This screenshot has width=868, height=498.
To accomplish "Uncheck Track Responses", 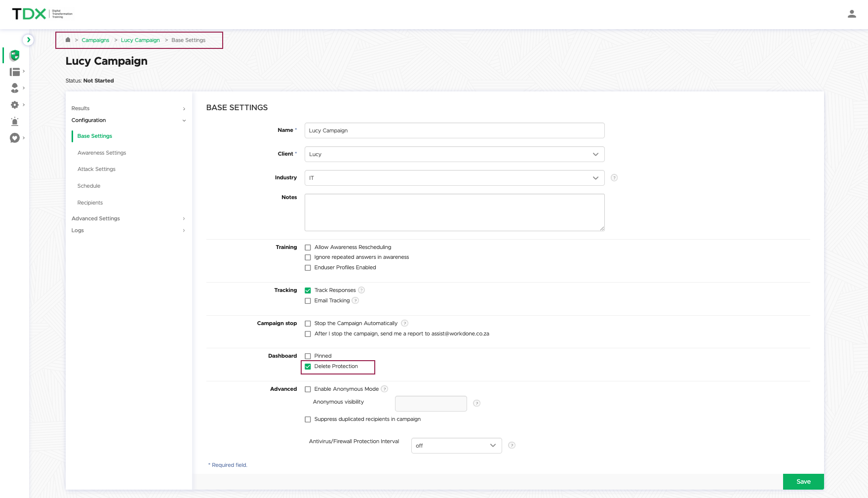I will [x=308, y=290].
